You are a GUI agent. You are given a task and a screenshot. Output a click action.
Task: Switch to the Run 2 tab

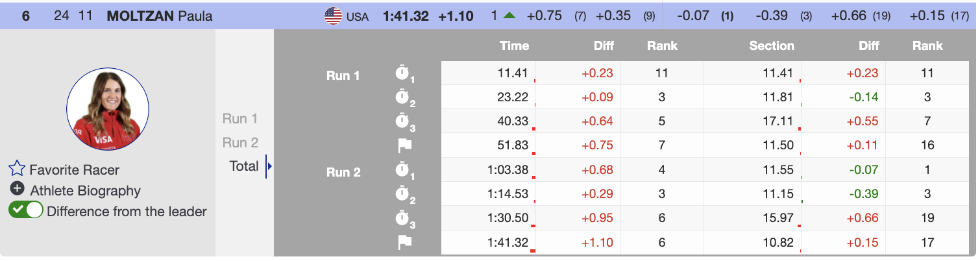(239, 142)
